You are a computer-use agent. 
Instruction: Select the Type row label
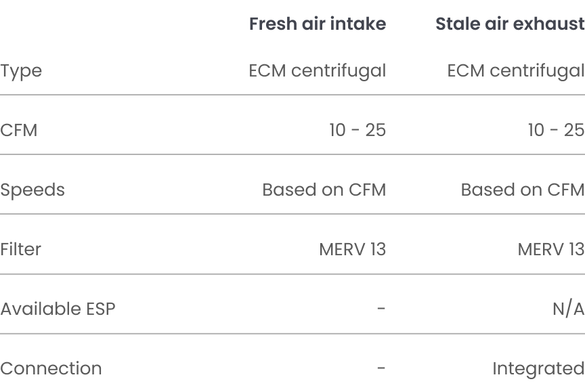tap(21, 71)
